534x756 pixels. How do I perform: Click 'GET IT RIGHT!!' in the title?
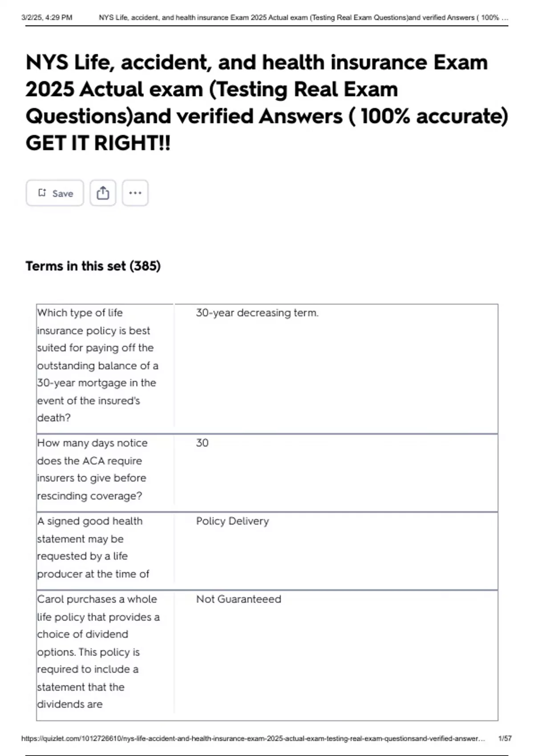[98, 143]
